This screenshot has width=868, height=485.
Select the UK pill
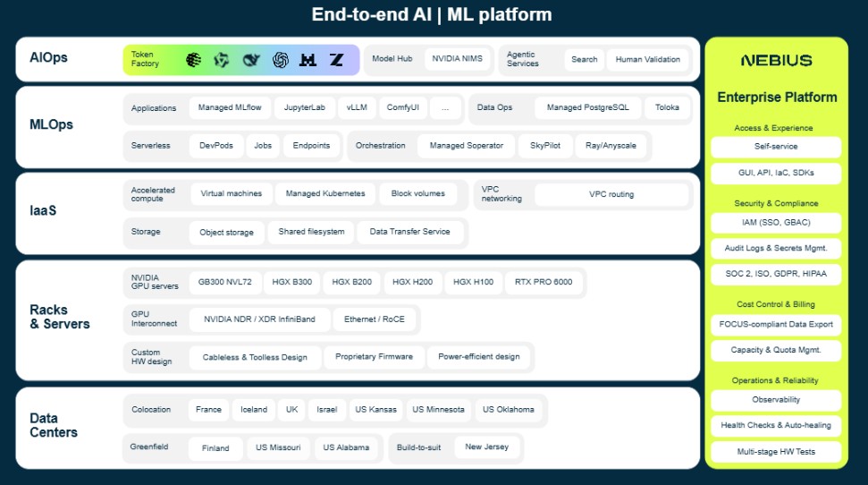[291, 410]
